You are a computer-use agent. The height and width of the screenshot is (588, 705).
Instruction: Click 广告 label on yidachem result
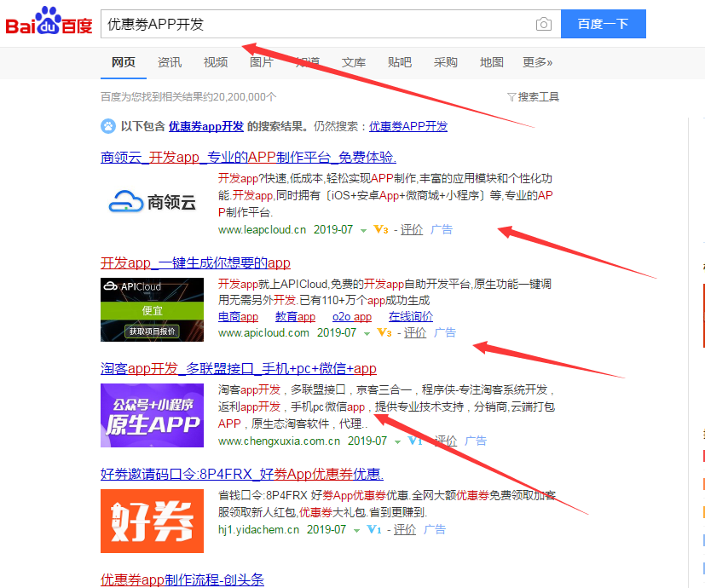tap(435, 529)
